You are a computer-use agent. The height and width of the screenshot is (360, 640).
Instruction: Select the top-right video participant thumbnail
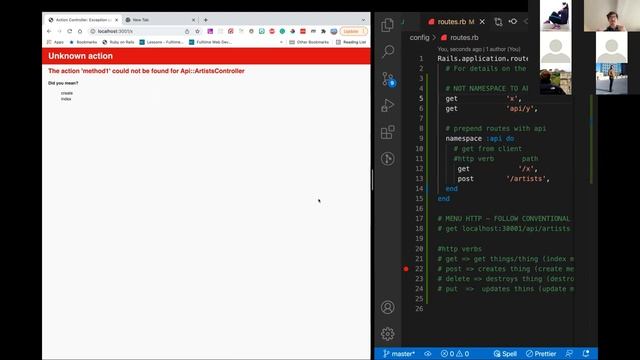pos(612,16)
